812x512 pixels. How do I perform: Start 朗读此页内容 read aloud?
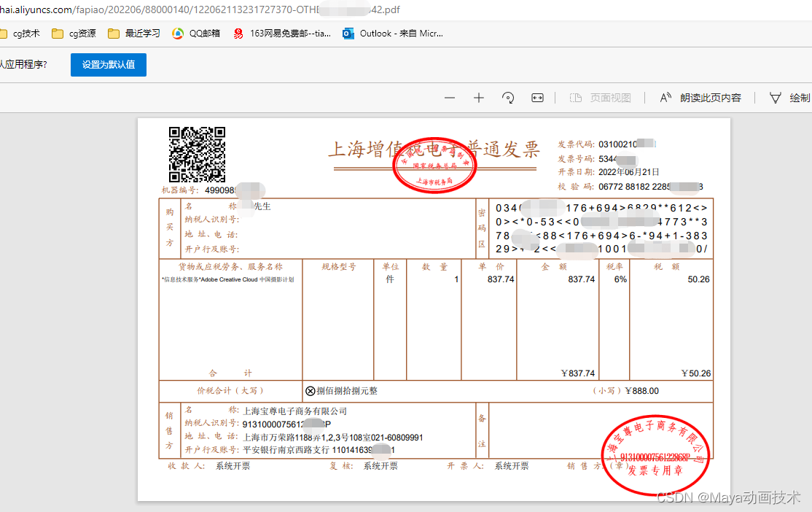coord(700,98)
